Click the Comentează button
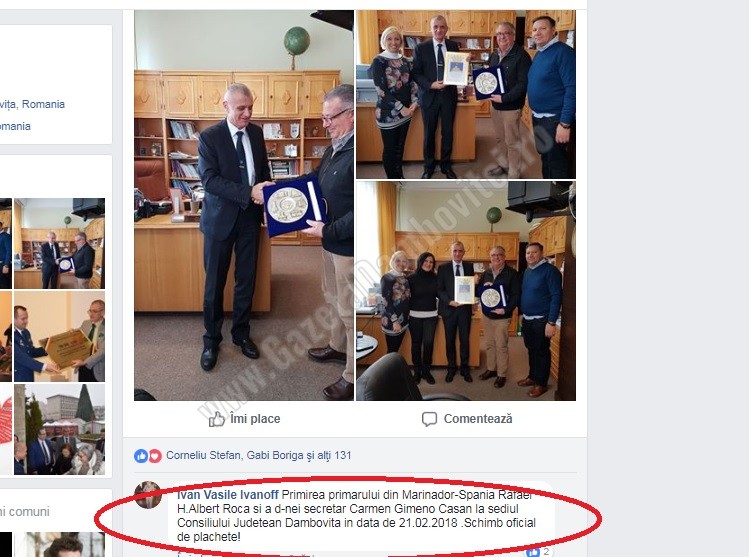 467,419
